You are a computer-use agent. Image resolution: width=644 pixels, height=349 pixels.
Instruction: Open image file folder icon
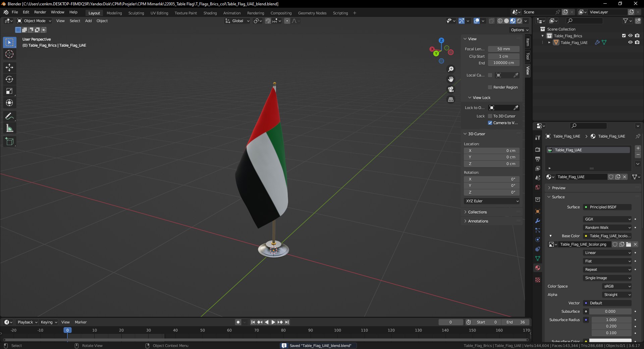(629, 244)
